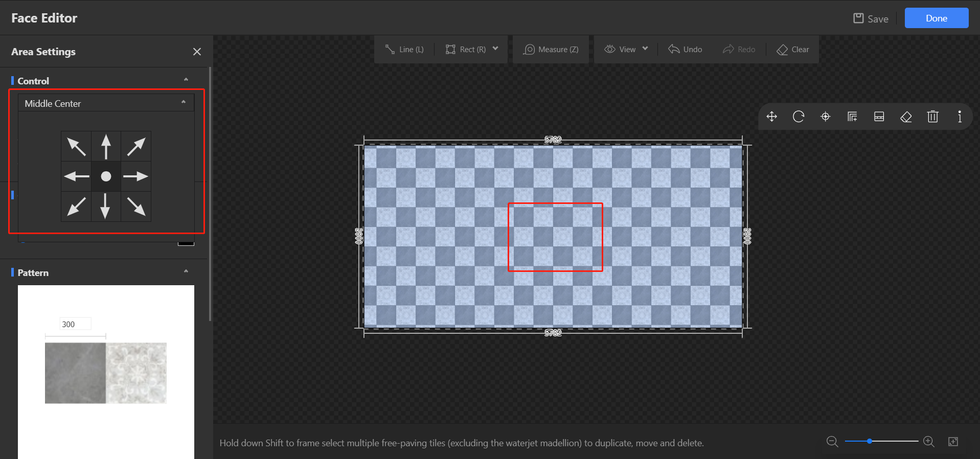The width and height of the screenshot is (980, 459).
Task: Click the trash delete icon
Action: pos(932,117)
